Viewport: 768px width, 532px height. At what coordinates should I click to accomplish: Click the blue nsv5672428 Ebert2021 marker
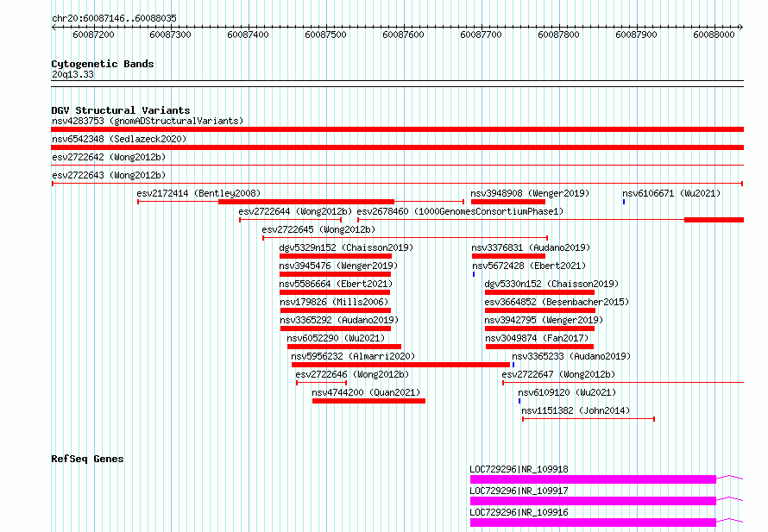pos(474,274)
